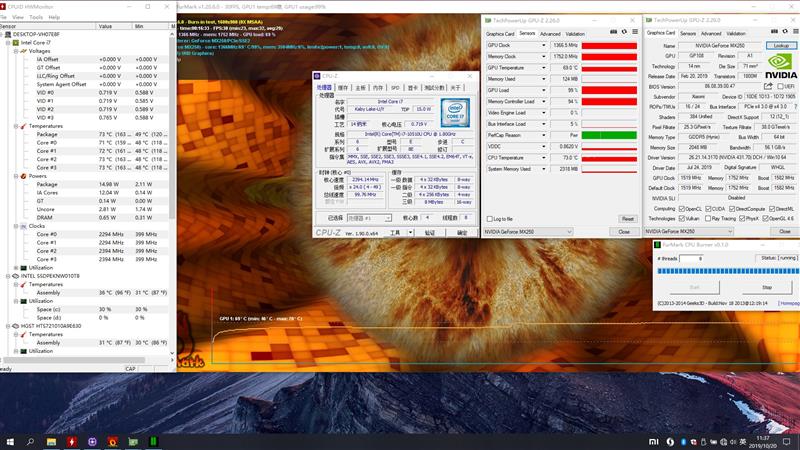Click the CPU-Z title bar app icon

click(317, 76)
